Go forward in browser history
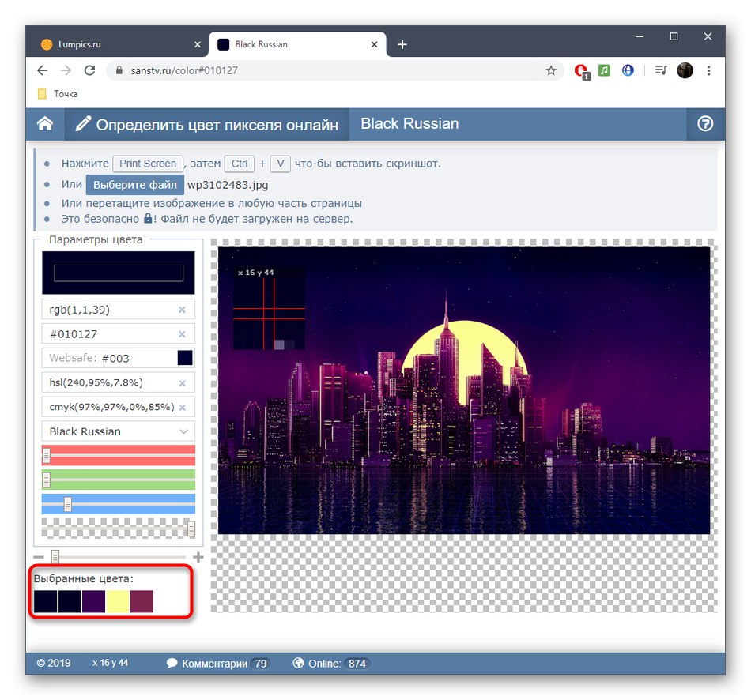Image resolution: width=751 pixels, height=700 pixels. 66,71
